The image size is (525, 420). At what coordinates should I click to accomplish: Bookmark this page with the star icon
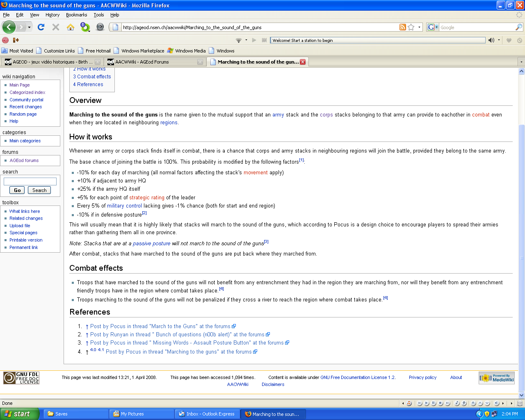411,27
